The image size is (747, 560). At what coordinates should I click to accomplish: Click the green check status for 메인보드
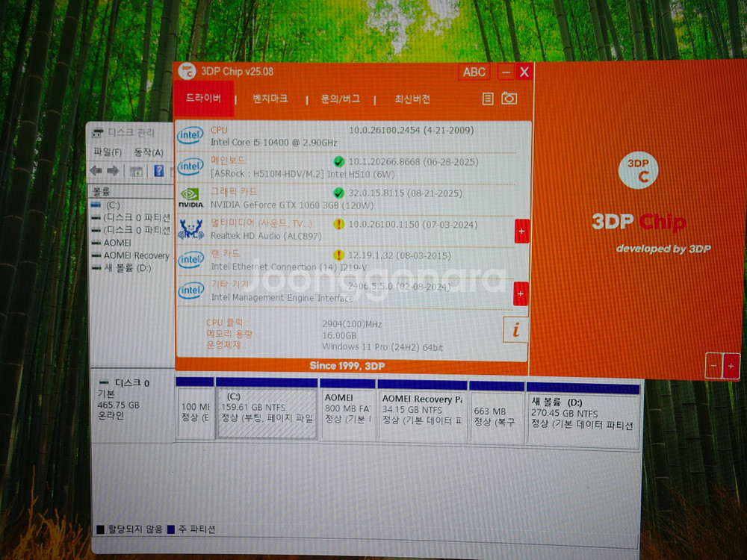coord(338,162)
